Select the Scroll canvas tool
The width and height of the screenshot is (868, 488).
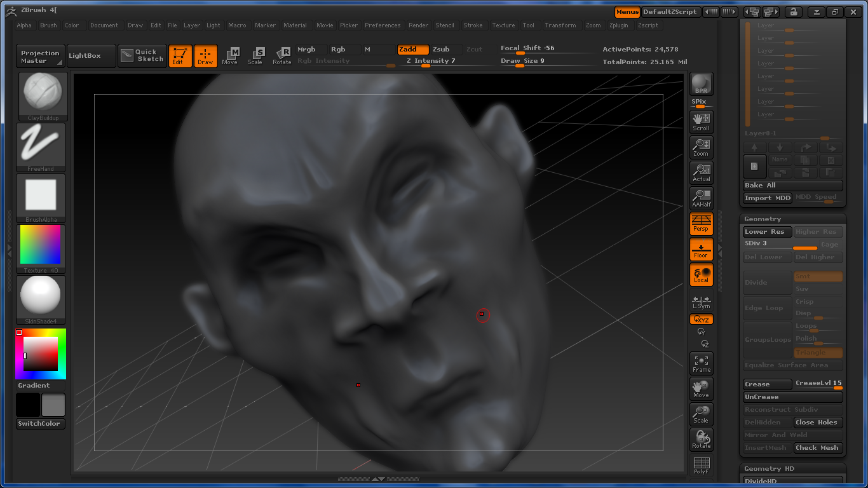pos(701,121)
